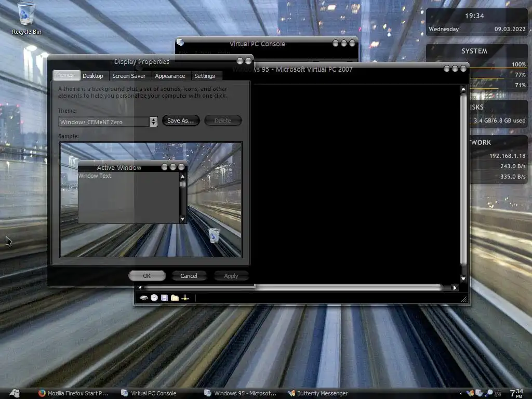The image size is (532, 399).
Task: Click the hard disk icon in Virtual PC status bar
Action: click(144, 298)
